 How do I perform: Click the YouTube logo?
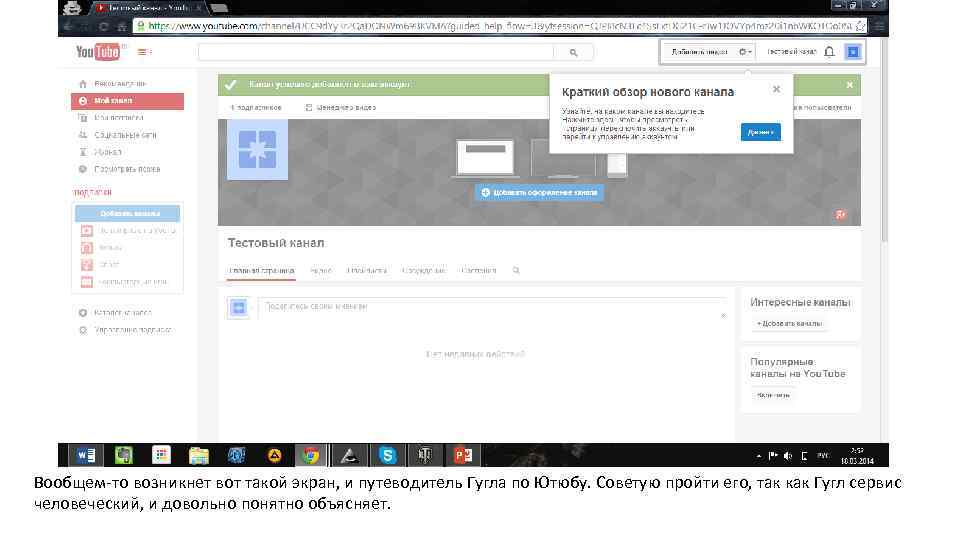click(98, 52)
